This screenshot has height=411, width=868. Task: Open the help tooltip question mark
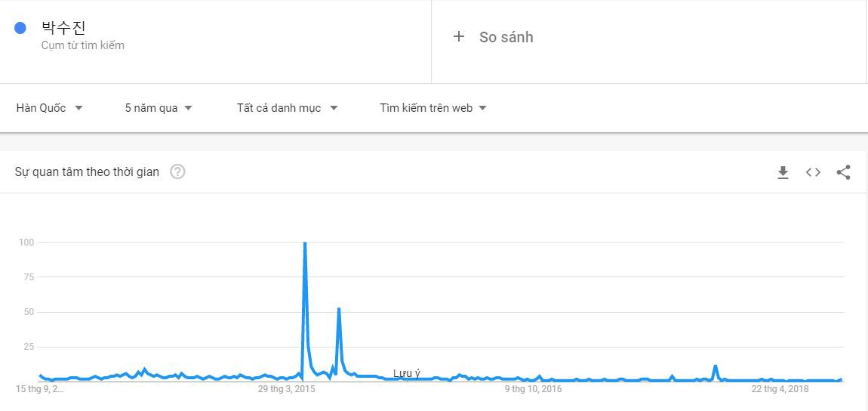pyautogui.click(x=177, y=172)
